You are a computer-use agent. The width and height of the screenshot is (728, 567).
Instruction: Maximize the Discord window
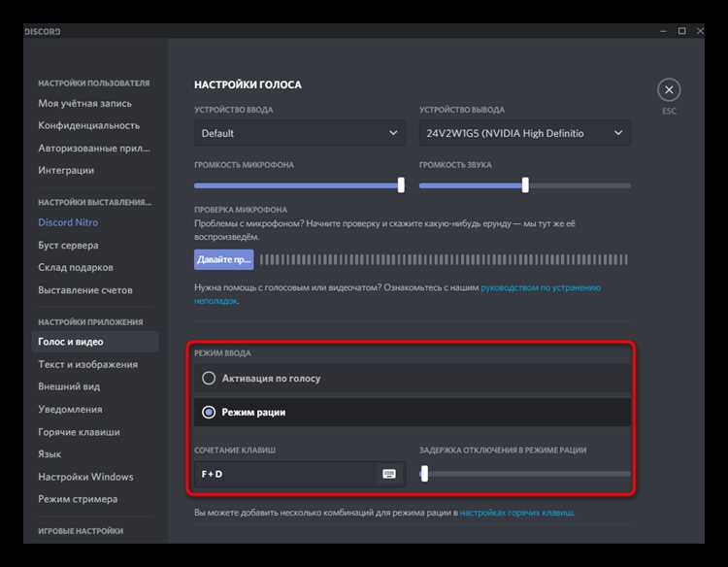pyautogui.click(x=681, y=31)
